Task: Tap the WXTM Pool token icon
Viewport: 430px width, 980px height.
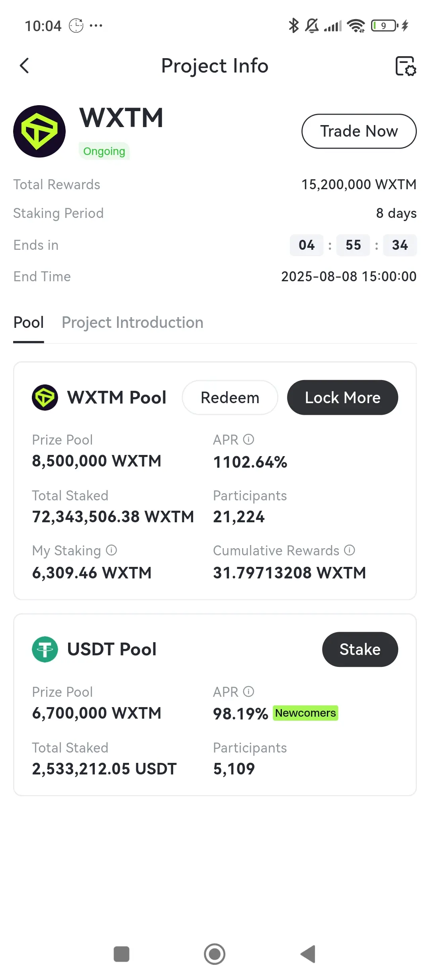Action: pyautogui.click(x=45, y=398)
